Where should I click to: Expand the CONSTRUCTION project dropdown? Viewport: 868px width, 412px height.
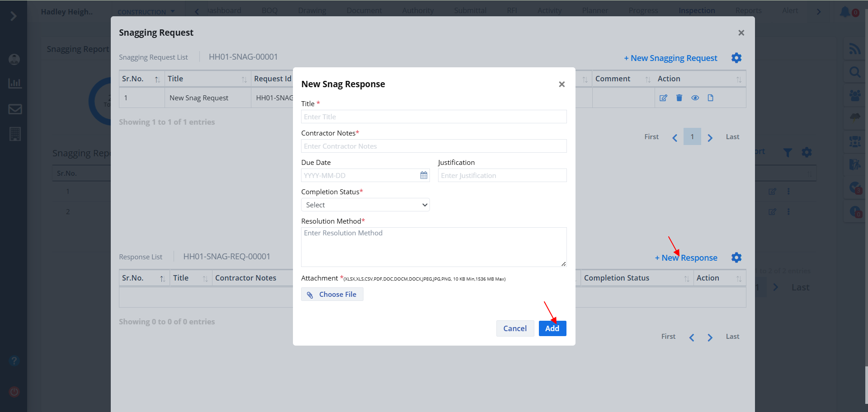point(146,12)
